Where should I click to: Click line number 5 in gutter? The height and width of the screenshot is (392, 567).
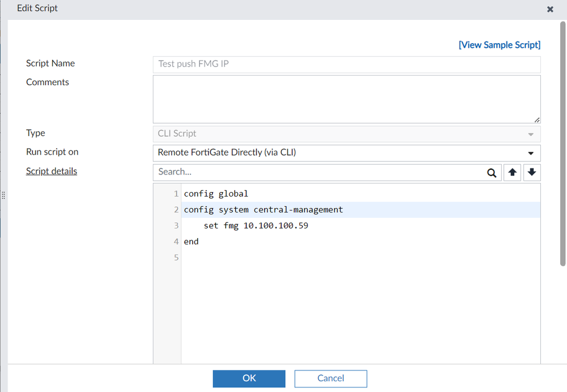point(176,257)
